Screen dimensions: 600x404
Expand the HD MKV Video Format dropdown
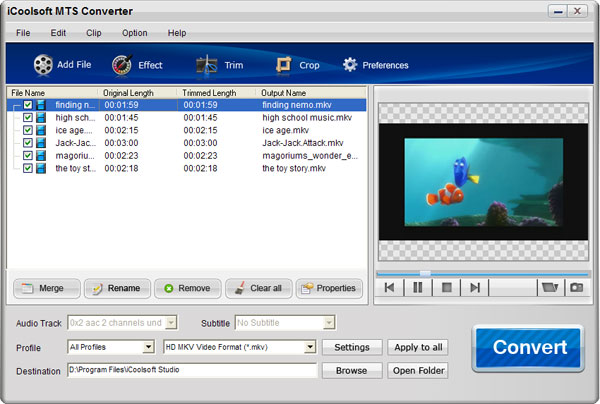[310, 347]
